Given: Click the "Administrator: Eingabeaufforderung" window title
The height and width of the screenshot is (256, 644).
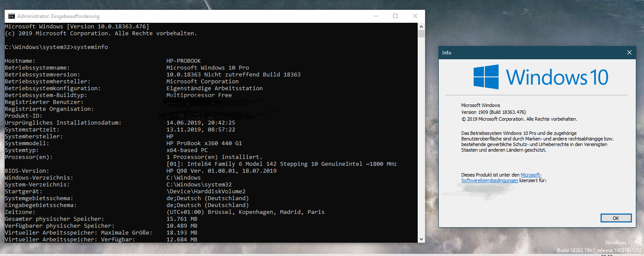Looking at the screenshot, I should pyautogui.click(x=58, y=16).
